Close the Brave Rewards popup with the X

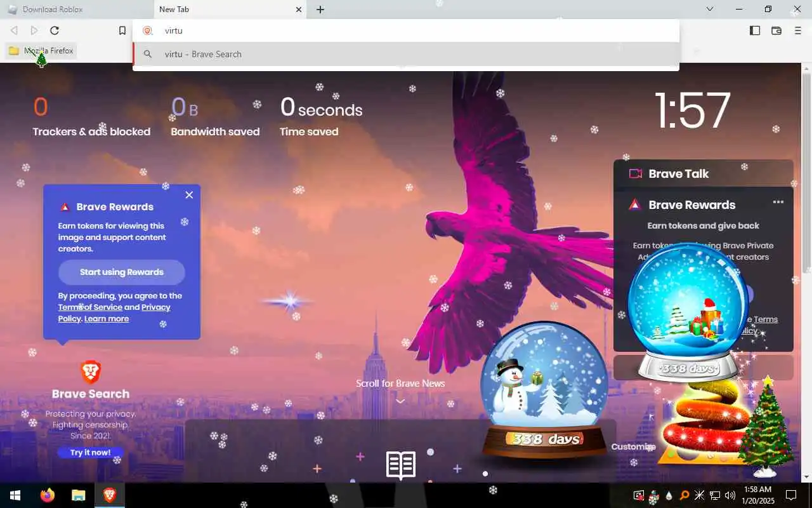[189, 195]
